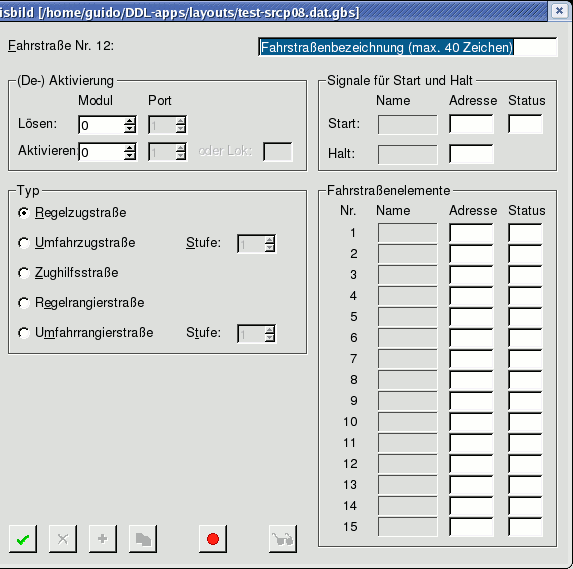Viewport: 573px width, 569px height.
Task: Focus the Fahrstraßenbezeichnung text field
Action: click(408, 47)
